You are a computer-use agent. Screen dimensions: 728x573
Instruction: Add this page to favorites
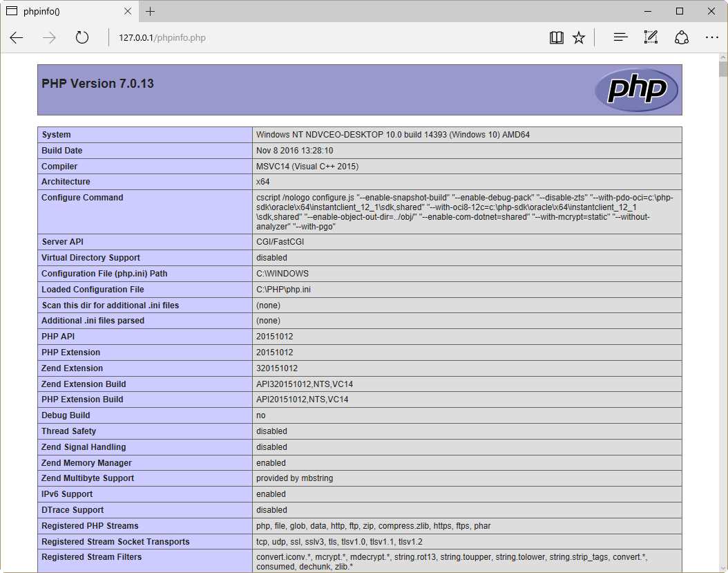(x=579, y=37)
